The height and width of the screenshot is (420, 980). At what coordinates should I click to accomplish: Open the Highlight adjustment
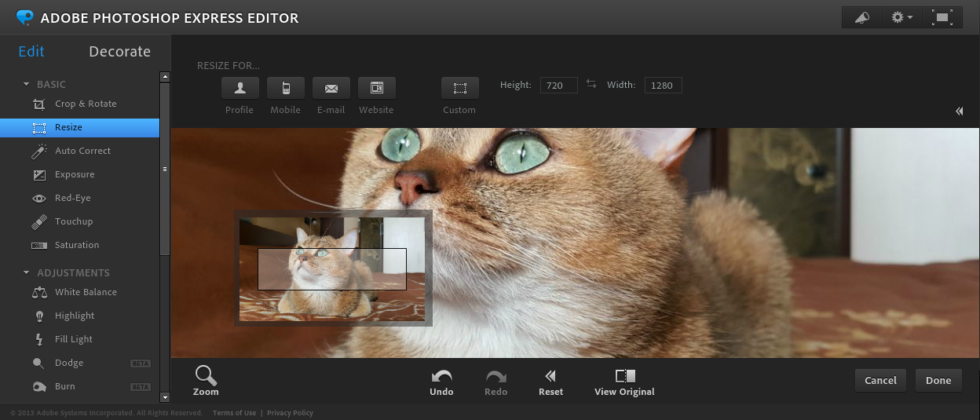click(x=79, y=316)
